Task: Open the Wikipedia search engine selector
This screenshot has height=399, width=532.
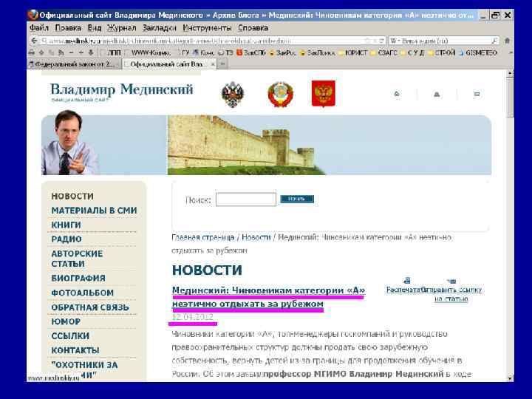Action: pos(394,41)
